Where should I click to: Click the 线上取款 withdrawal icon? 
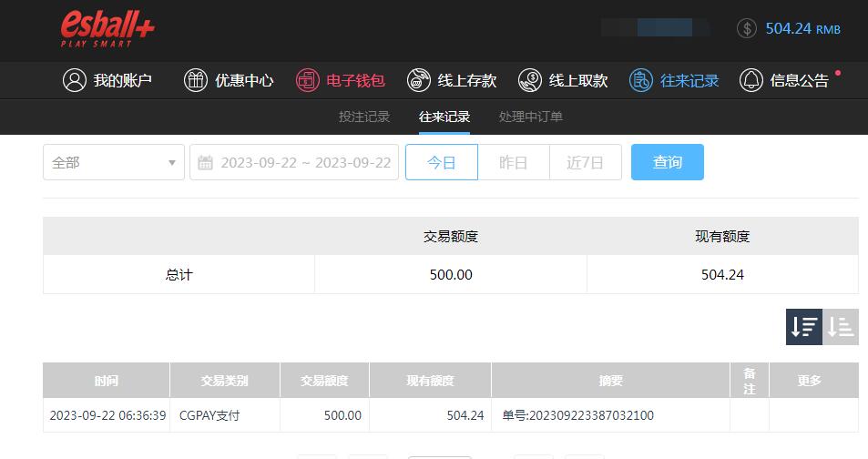pos(530,80)
